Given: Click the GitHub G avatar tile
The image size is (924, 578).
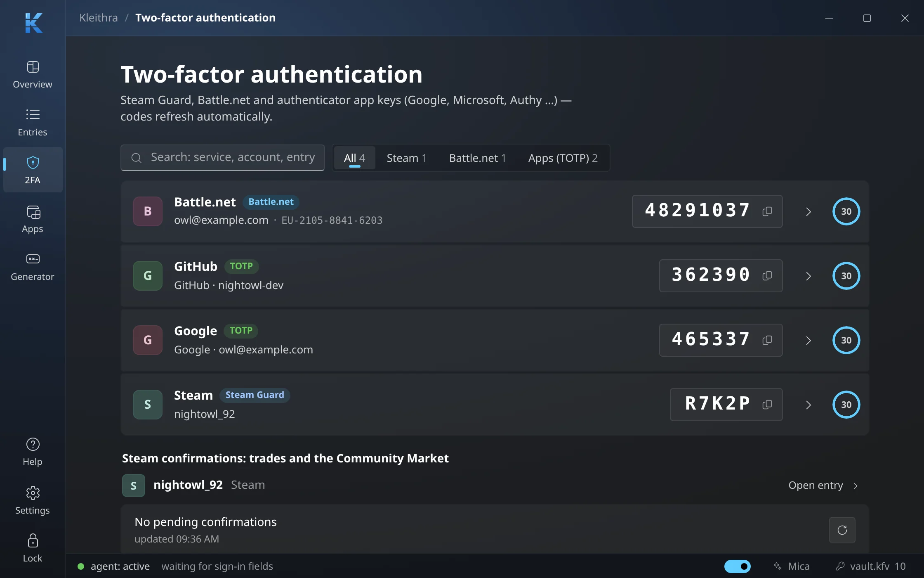Looking at the screenshot, I should [x=148, y=276].
